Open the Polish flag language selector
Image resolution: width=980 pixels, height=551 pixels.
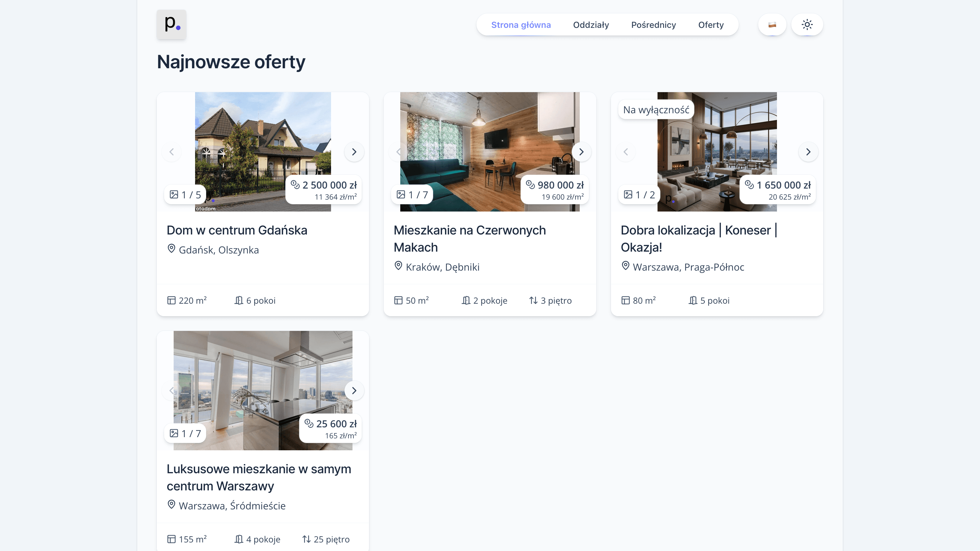pyautogui.click(x=772, y=25)
